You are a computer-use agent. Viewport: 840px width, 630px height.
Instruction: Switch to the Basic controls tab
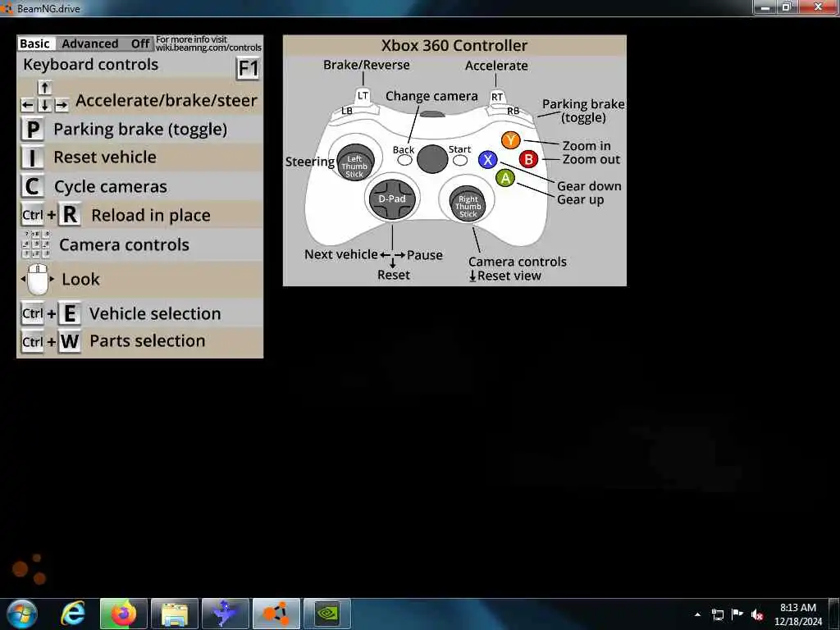pos(34,44)
